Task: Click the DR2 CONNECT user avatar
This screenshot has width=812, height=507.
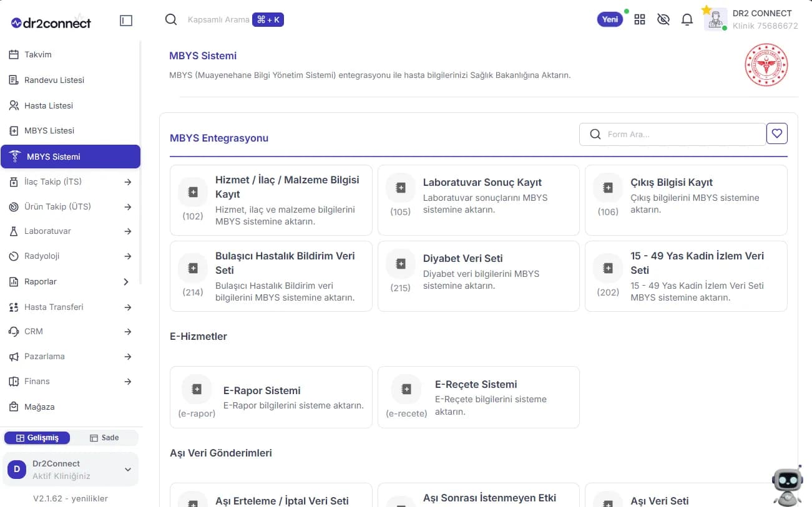Action: 715,19
